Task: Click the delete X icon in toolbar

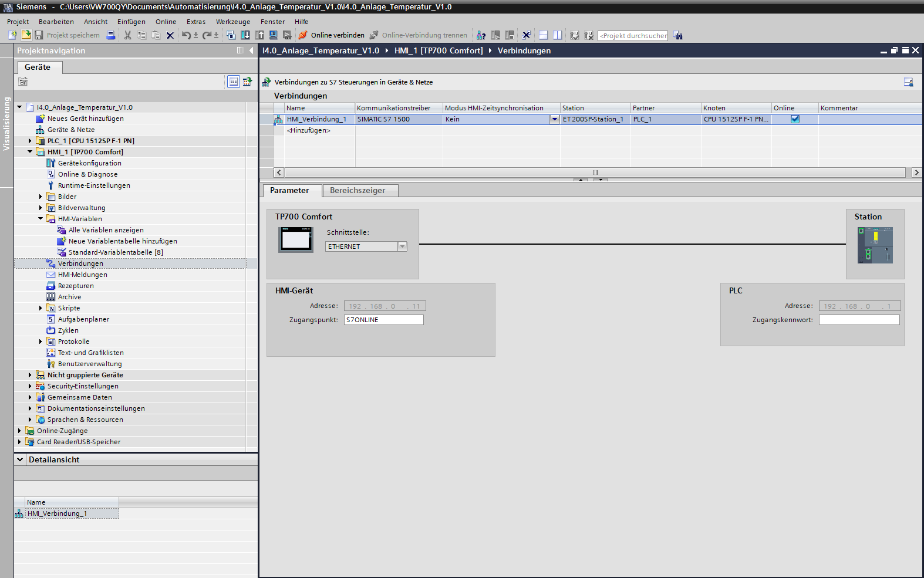Action: (170, 35)
